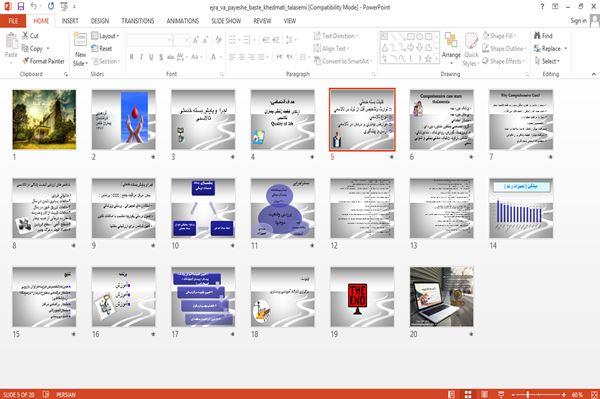Click the Cut scissors command

click(x=30, y=36)
